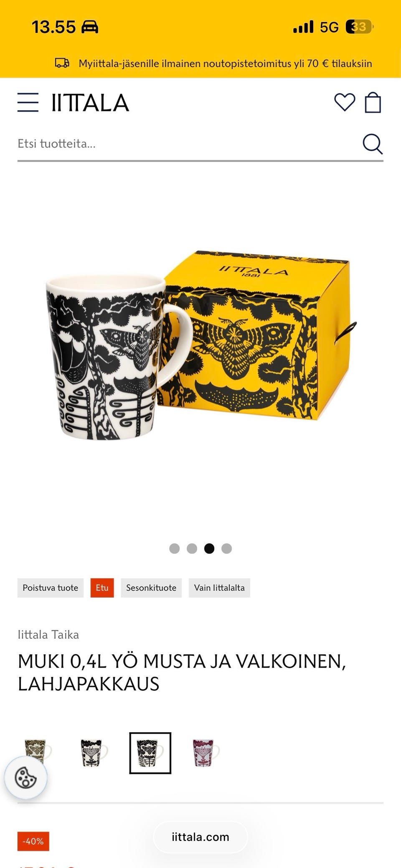Viewport: 401px width, 868px height.
Task: Go to Iittala logo homepage
Action: (90, 103)
